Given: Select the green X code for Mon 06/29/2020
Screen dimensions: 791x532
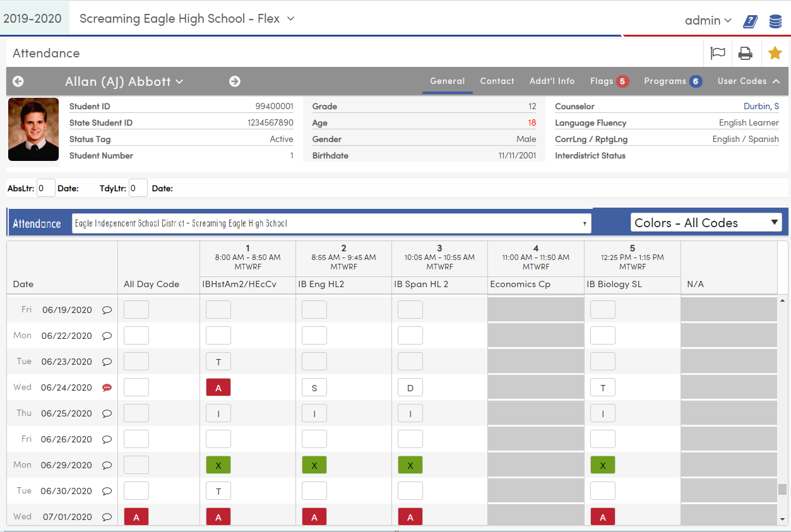Looking at the screenshot, I should [x=218, y=464].
